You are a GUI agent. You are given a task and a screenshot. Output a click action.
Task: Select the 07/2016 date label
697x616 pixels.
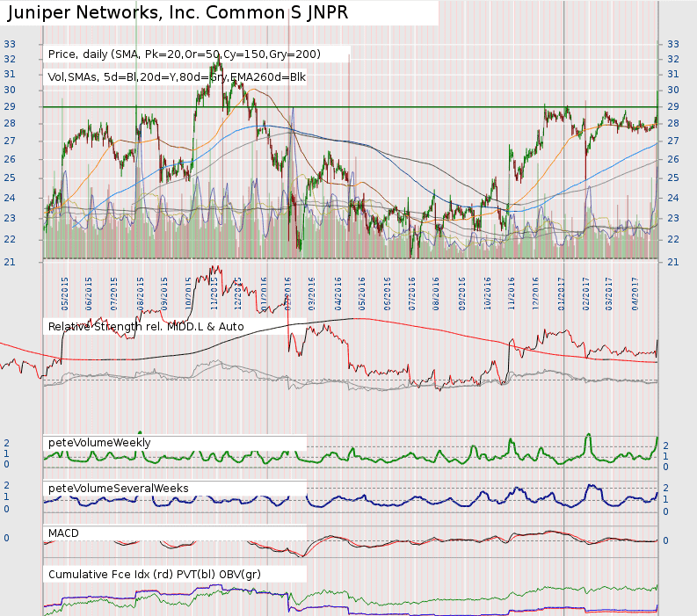[412, 294]
